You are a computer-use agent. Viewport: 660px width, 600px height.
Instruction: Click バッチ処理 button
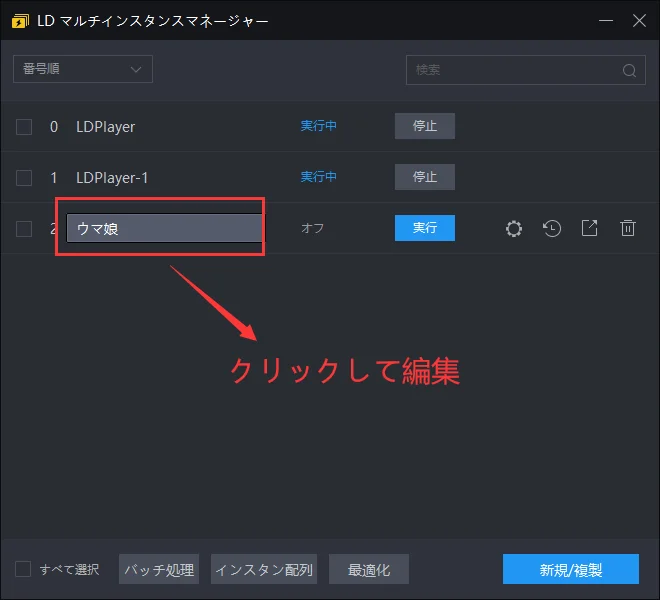point(159,569)
